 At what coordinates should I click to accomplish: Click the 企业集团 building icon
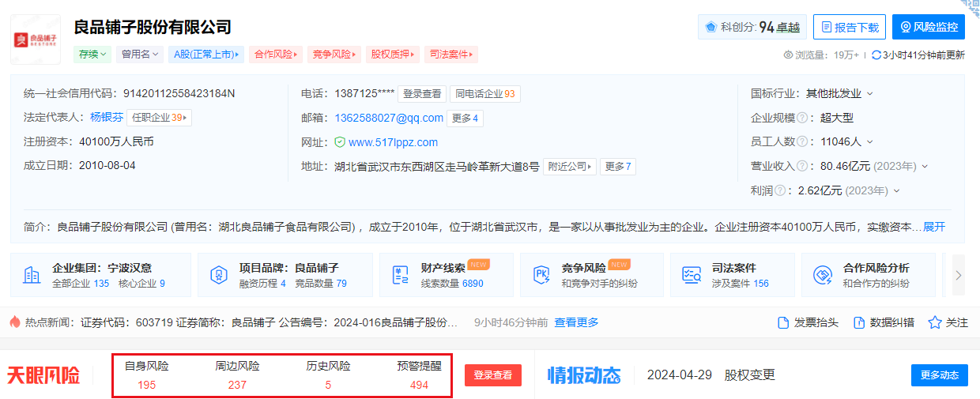click(32, 275)
